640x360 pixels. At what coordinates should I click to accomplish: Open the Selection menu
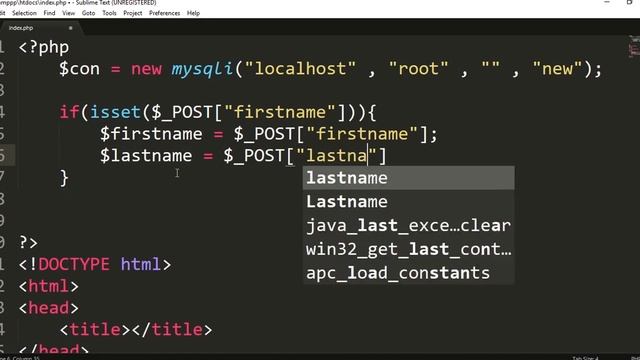click(x=24, y=13)
